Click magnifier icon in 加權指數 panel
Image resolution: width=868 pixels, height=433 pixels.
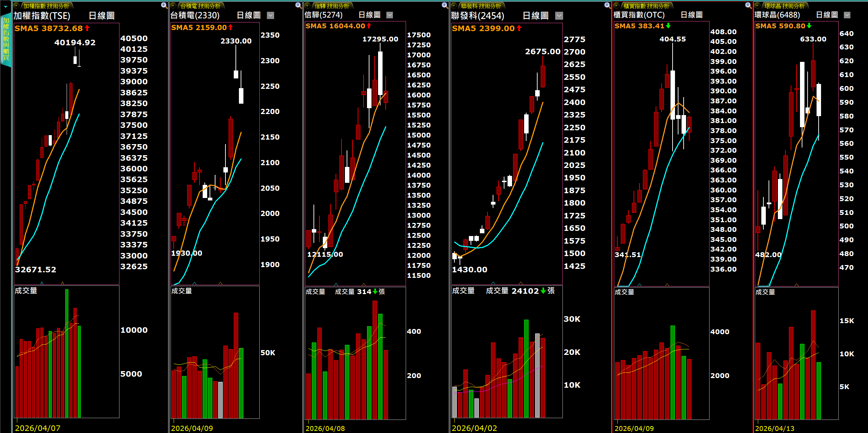[164, 5]
